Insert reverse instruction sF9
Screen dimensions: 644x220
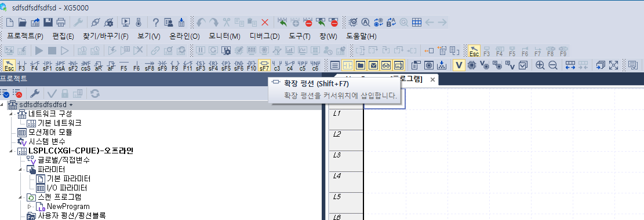point(162,65)
